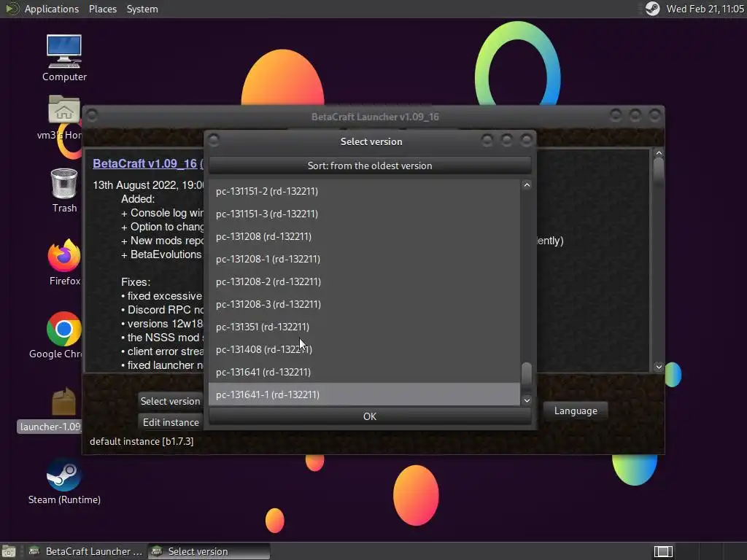Click the Select version dialog window menu button

point(214,140)
